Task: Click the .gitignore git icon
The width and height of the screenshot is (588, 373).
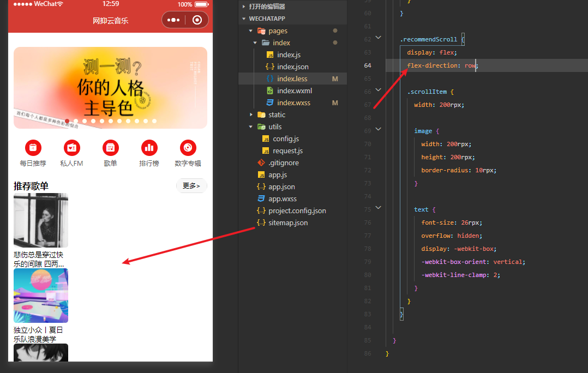Action: coord(261,163)
